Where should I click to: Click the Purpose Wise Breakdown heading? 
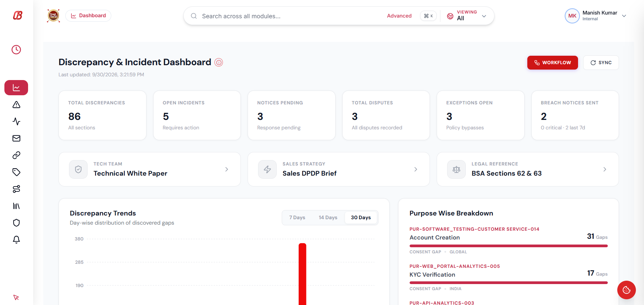(x=451, y=213)
